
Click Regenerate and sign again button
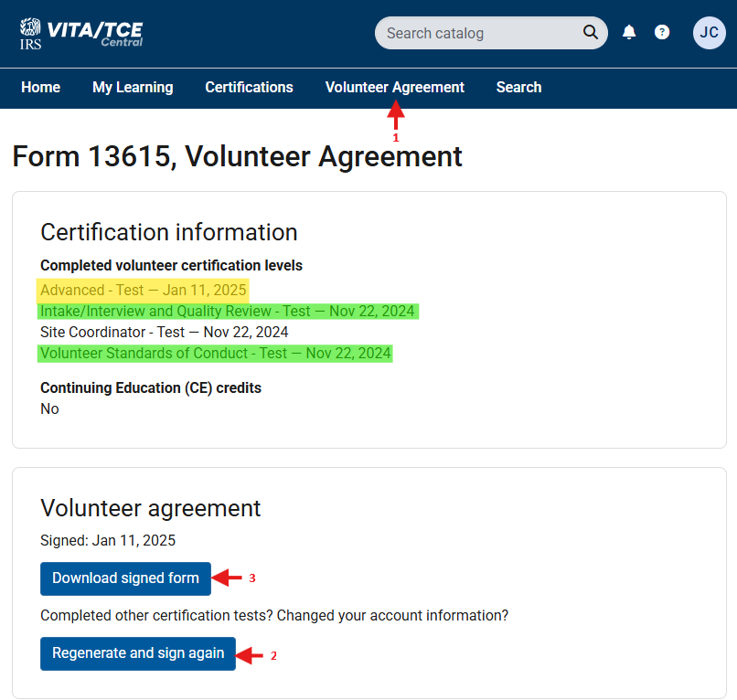138,653
